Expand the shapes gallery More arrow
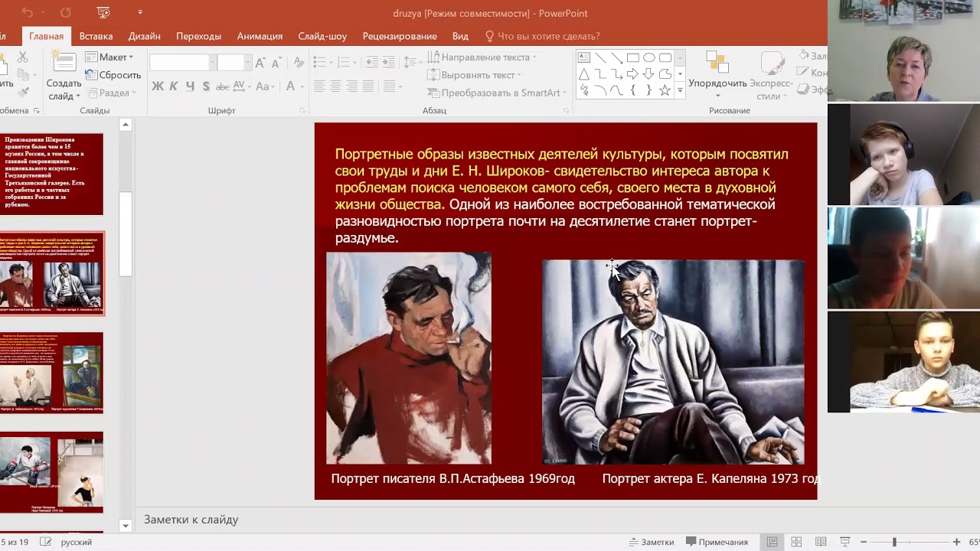Image resolution: width=980 pixels, height=551 pixels. tap(680, 91)
